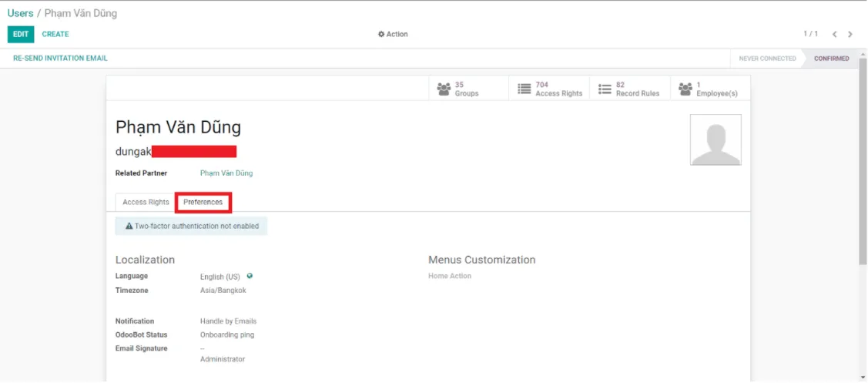This screenshot has width=868, height=383.
Task: Open the 82 Record Rules icon
Action: (605, 89)
